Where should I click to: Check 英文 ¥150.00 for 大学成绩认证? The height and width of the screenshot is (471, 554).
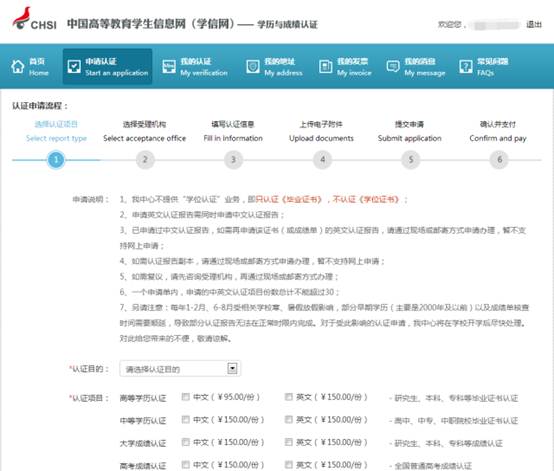tap(289, 442)
